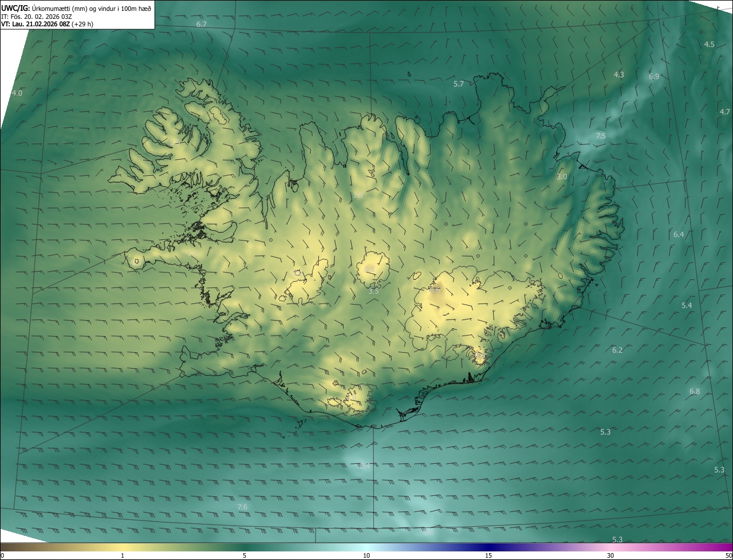
Task: Click the 5.7 value label
Action: point(458,84)
